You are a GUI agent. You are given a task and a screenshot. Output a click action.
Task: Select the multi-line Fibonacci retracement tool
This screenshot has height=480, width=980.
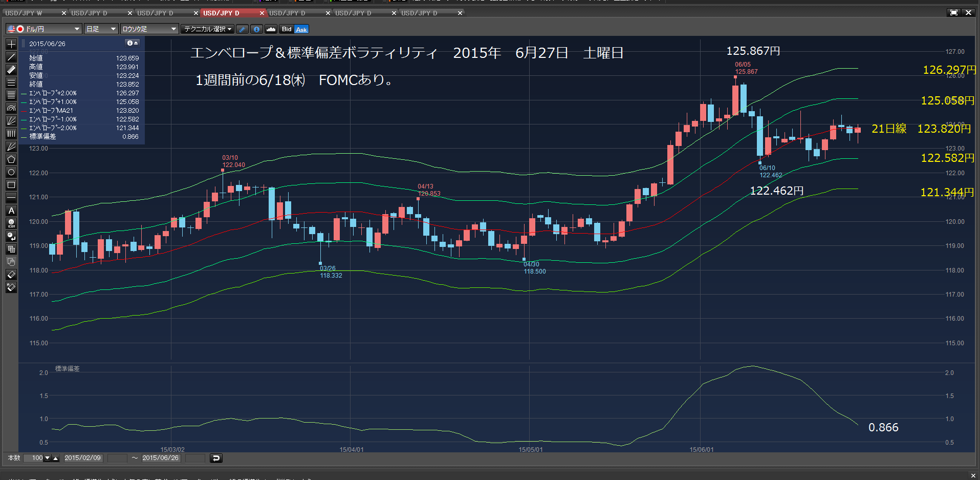[11, 95]
